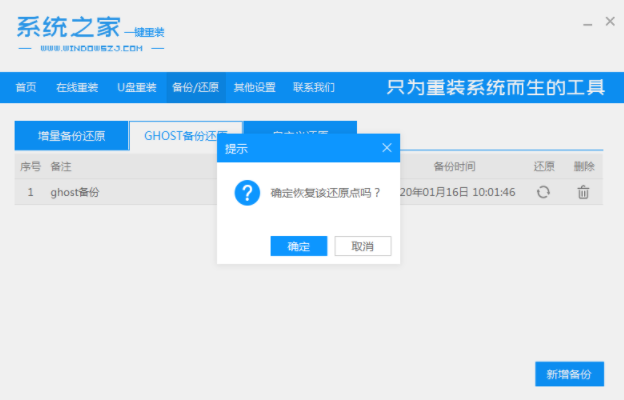This screenshot has width=624, height=400.
Task: Select U盘重装 in the navigation bar
Action: pyautogui.click(x=137, y=87)
